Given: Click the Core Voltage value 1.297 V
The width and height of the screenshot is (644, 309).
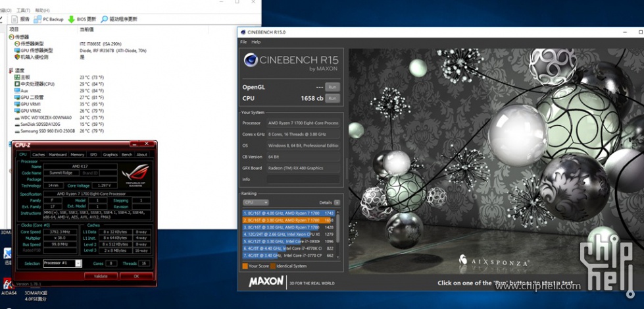Looking at the screenshot, I should tap(104, 186).
